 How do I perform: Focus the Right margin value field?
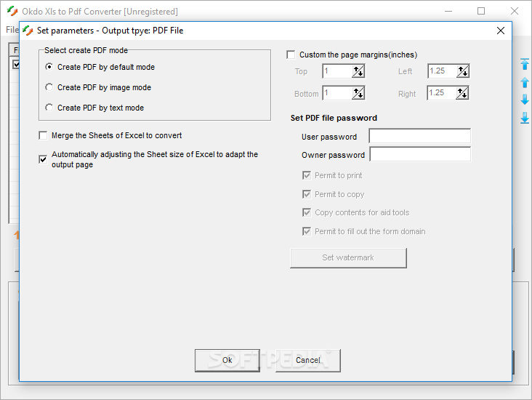pyautogui.click(x=441, y=93)
